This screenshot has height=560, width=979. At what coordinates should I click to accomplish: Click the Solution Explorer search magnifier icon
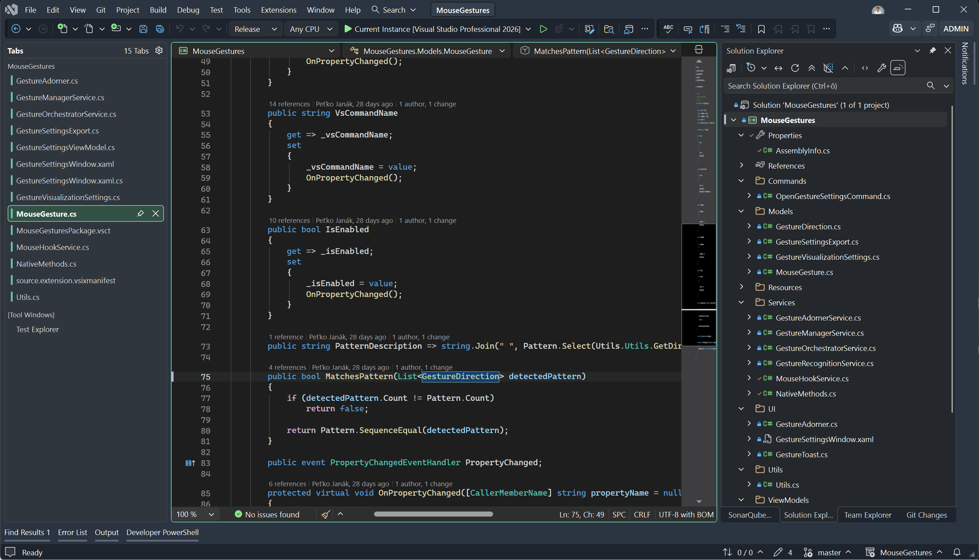pyautogui.click(x=930, y=86)
